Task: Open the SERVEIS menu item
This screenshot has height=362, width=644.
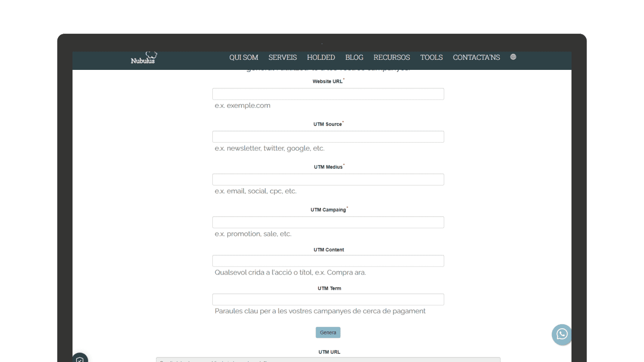Action: point(282,57)
